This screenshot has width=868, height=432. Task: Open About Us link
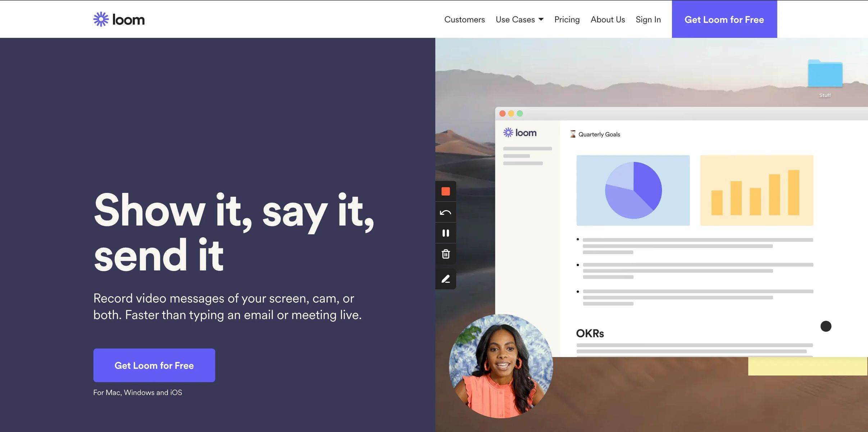[x=608, y=19]
